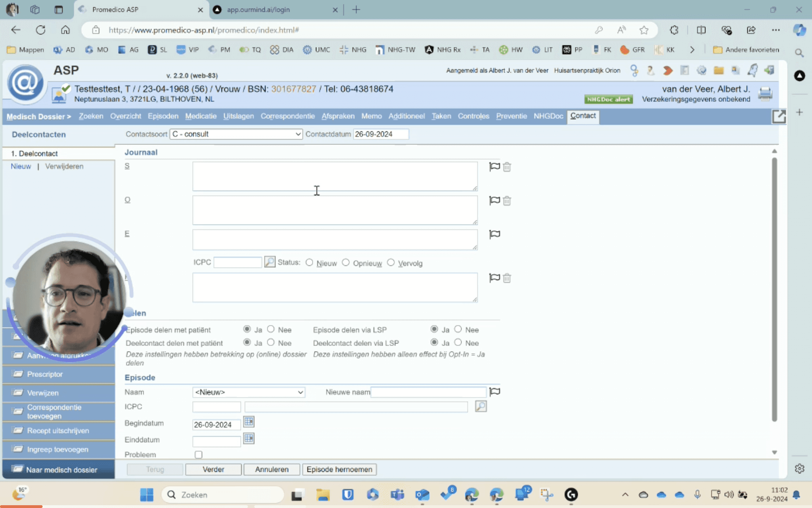The width and height of the screenshot is (812, 508).
Task: Open Begindatum calendar picker
Action: pos(249,422)
